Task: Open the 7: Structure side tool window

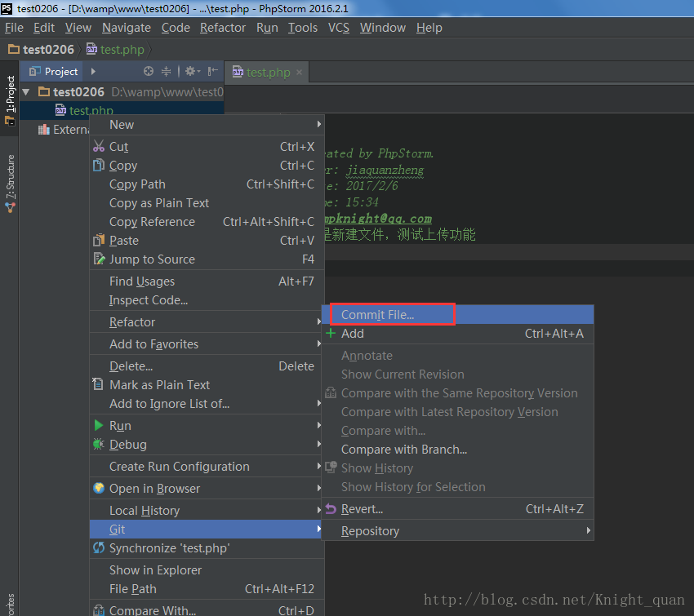Action: click(10, 184)
